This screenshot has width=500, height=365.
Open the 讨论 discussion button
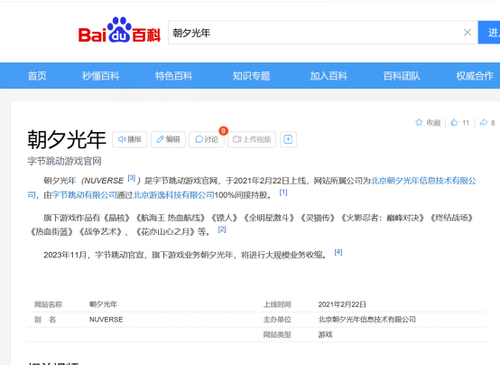pos(207,139)
